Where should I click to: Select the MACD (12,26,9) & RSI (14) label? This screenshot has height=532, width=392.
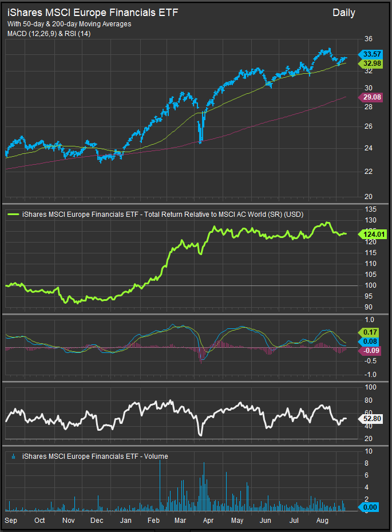tap(49, 34)
